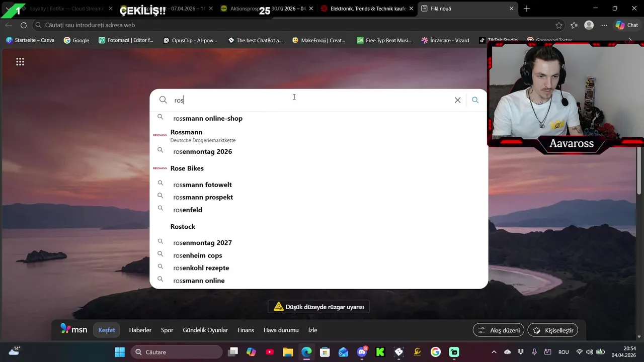The height and width of the screenshot is (362, 644).
Task: Close the Filă nouă tab
Action: point(512,9)
